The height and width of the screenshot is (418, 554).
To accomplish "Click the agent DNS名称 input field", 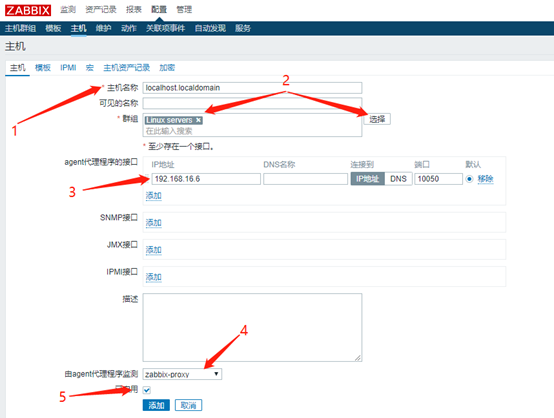I will (306, 179).
